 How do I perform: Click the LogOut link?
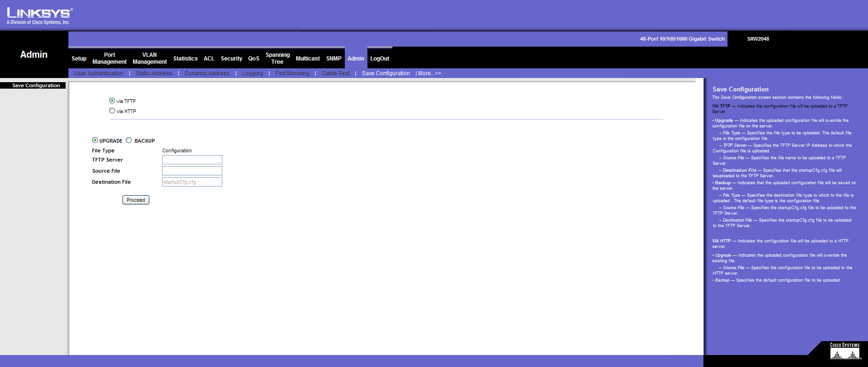(x=379, y=59)
